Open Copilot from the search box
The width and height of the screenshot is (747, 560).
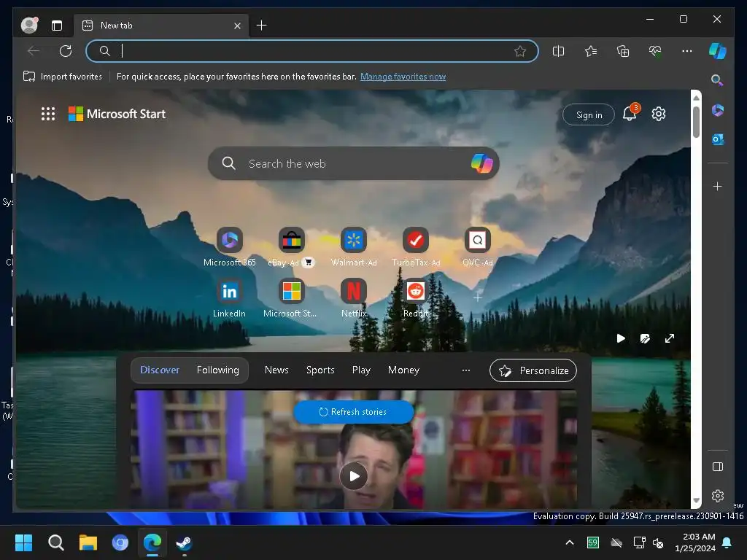[481, 163]
